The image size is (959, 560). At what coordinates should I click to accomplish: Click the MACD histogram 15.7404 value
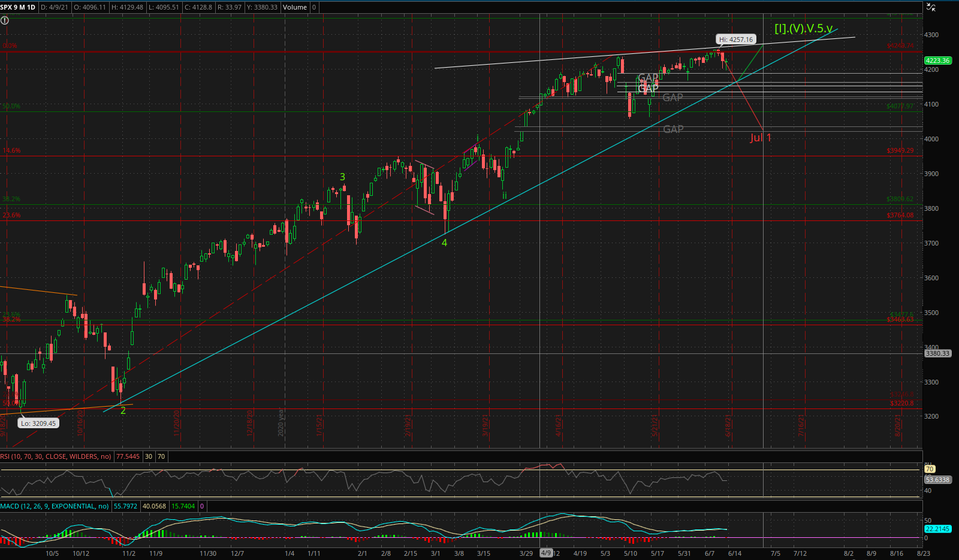183,506
